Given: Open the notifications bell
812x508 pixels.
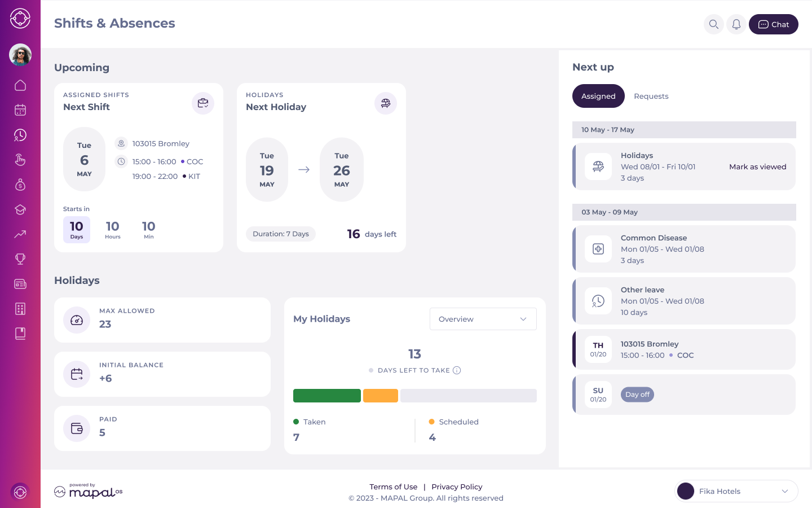Looking at the screenshot, I should click(736, 24).
